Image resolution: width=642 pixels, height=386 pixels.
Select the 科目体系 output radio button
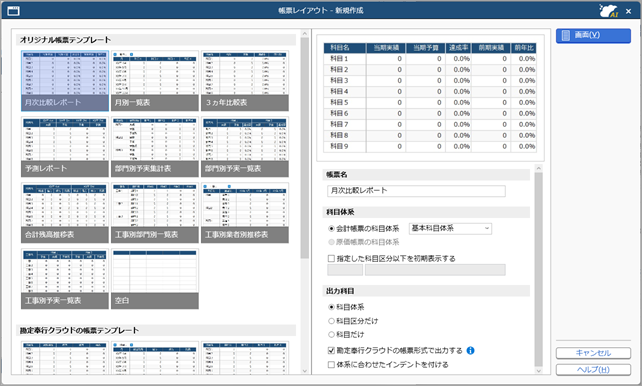(331, 307)
